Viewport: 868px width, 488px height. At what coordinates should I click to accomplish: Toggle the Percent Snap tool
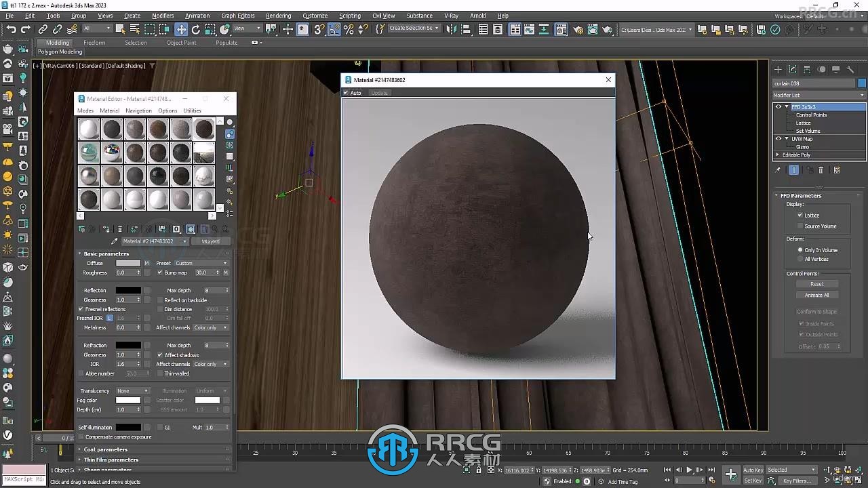[x=349, y=29]
